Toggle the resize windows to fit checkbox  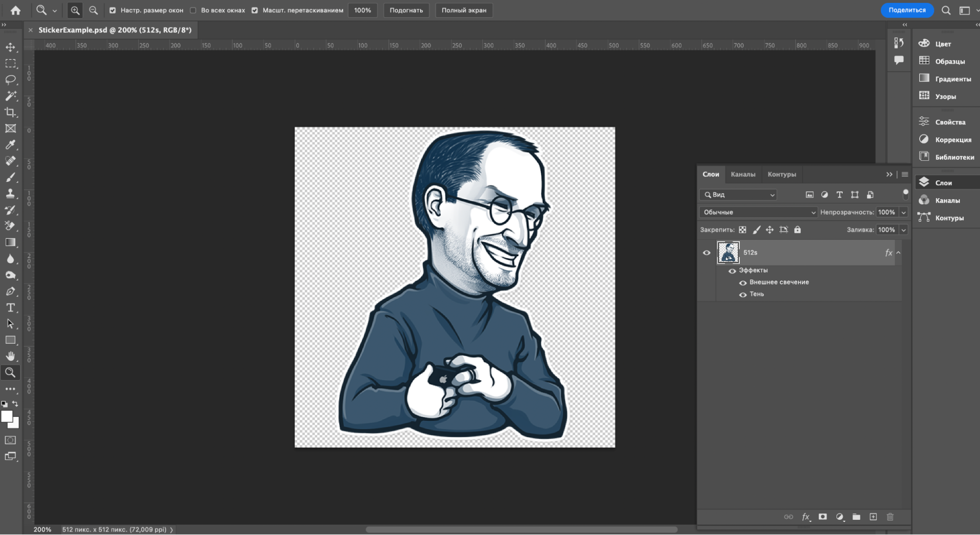[113, 10]
